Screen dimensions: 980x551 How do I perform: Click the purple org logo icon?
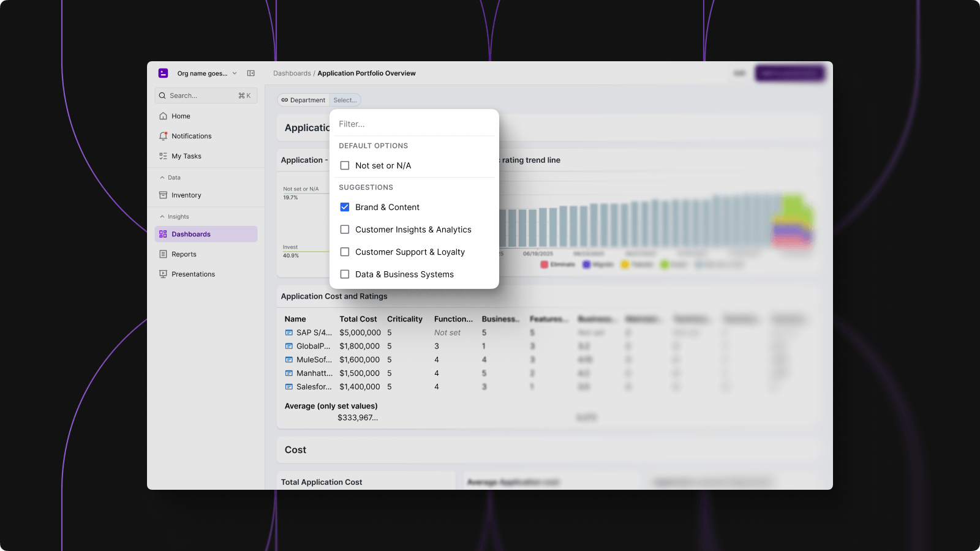[163, 73]
